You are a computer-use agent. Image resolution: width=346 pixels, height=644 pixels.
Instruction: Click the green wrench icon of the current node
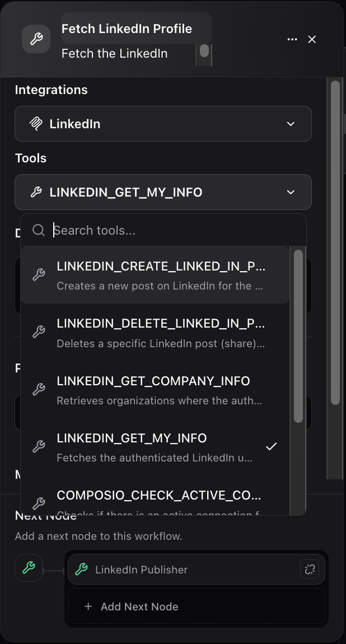29,567
